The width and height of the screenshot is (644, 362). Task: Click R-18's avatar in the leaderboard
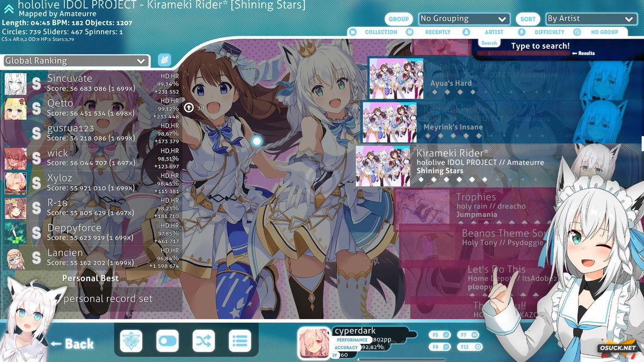15,208
